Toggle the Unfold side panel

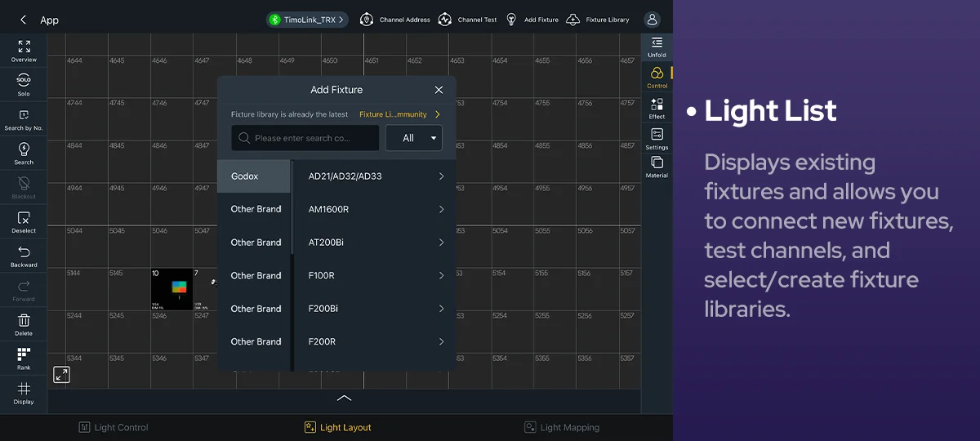657,46
